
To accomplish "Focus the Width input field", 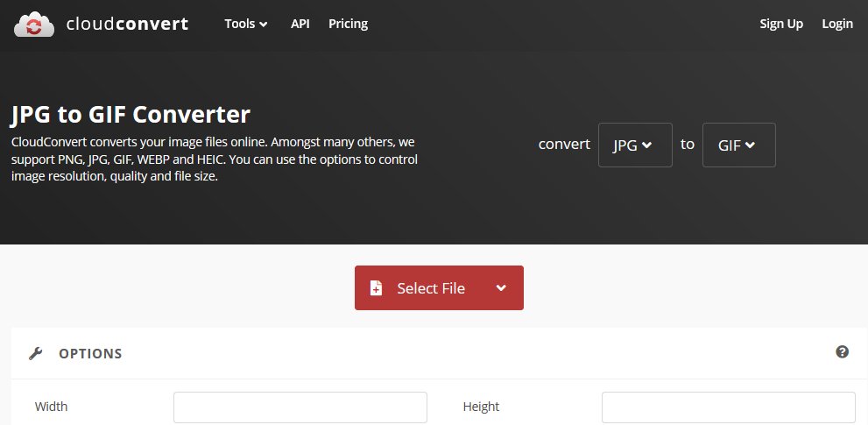I will point(300,407).
